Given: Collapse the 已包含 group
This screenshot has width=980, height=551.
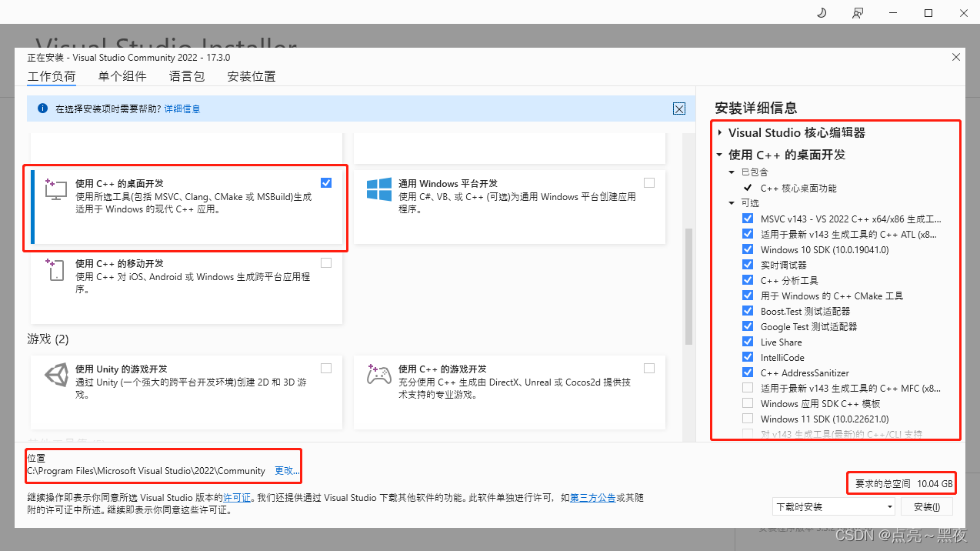Looking at the screenshot, I should (732, 172).
